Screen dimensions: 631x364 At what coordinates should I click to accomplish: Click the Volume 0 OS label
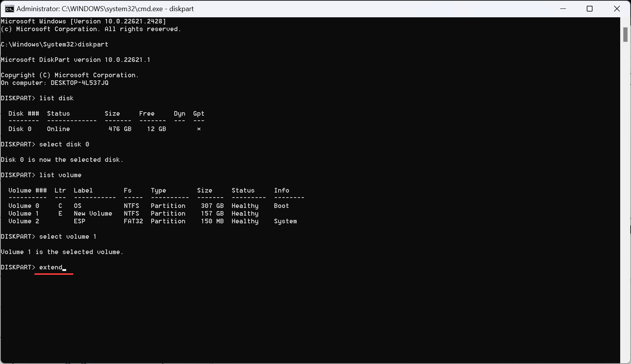click(x=78, y=206)
